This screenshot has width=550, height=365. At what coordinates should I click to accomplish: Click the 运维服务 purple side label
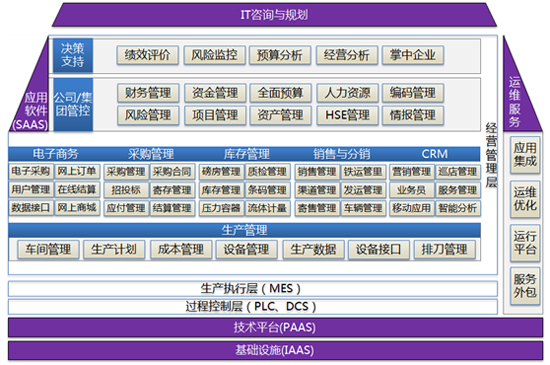coord(515,102)
